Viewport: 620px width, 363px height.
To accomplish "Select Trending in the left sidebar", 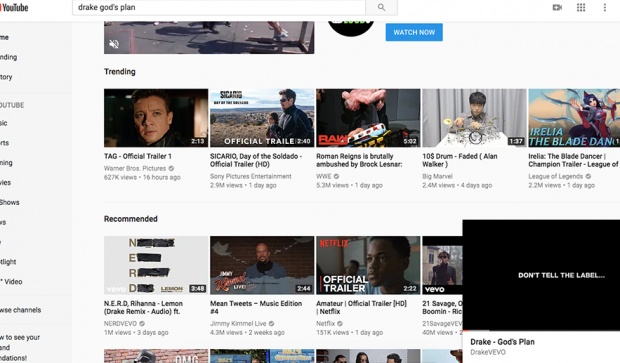I will [x=8, y=57].
